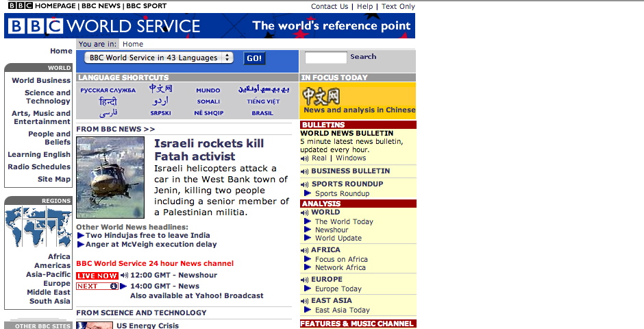Image resolution: width=644 pixels, height=329 pixels.
Task: Open Two Hindujas free to leave India
Action: 148,235
